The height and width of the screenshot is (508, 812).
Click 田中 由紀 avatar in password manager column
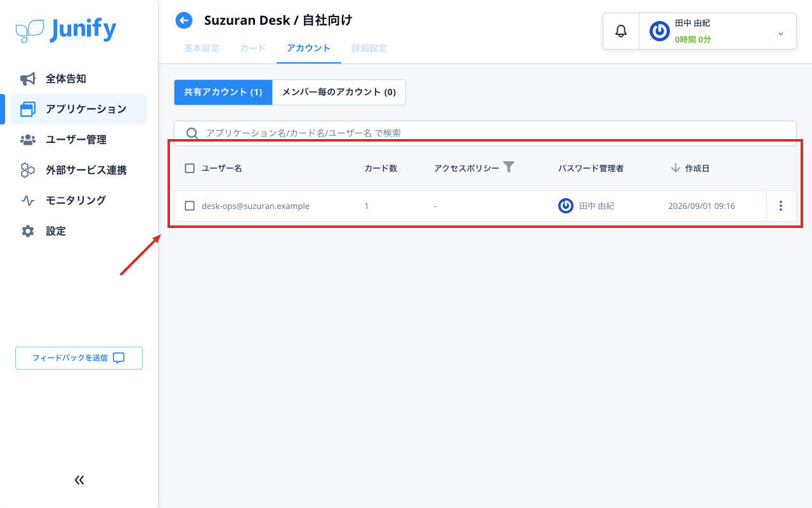pos(566,206)
